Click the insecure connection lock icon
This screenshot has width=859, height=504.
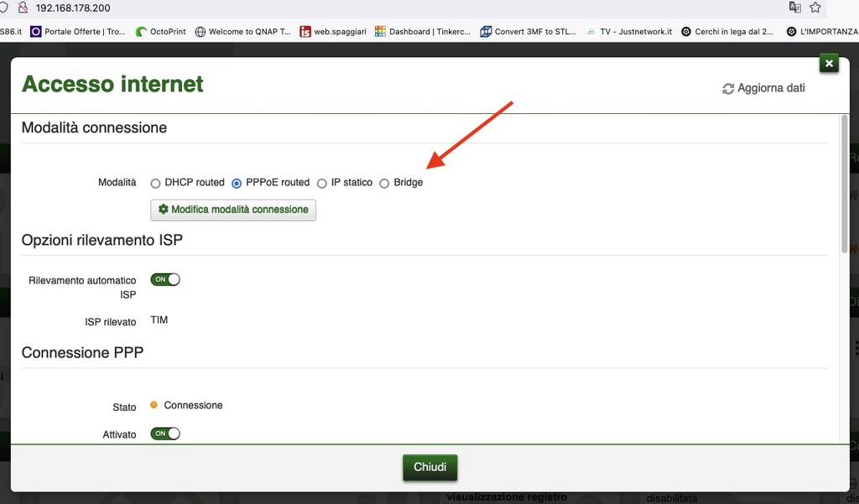pos(23,8)
